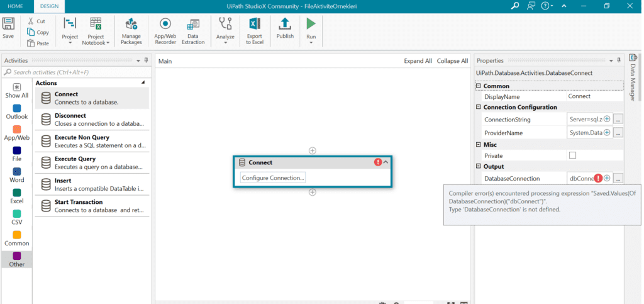
Task: Open the Run dropdown
Action: 311,43
